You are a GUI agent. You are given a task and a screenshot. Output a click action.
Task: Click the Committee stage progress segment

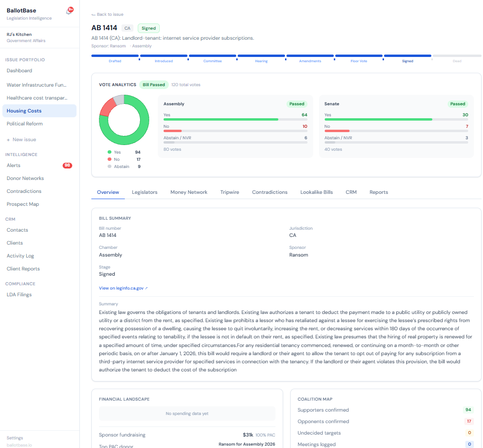[x=212, y=58]
